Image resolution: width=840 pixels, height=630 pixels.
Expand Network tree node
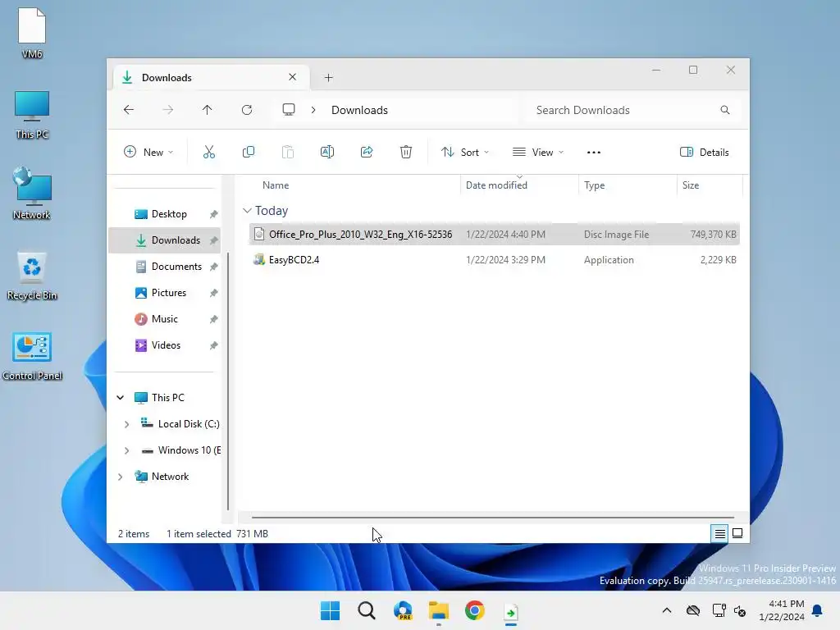[121, 477]
